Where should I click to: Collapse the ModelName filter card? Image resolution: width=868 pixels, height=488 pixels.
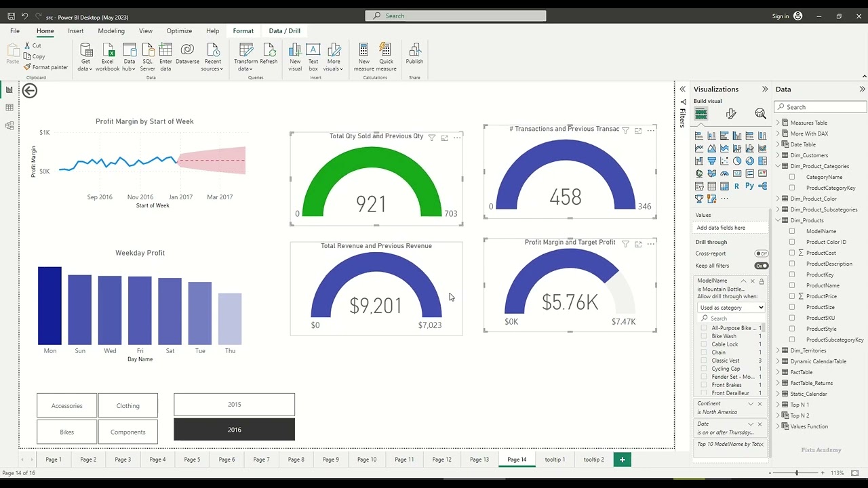tap(743, 281)
